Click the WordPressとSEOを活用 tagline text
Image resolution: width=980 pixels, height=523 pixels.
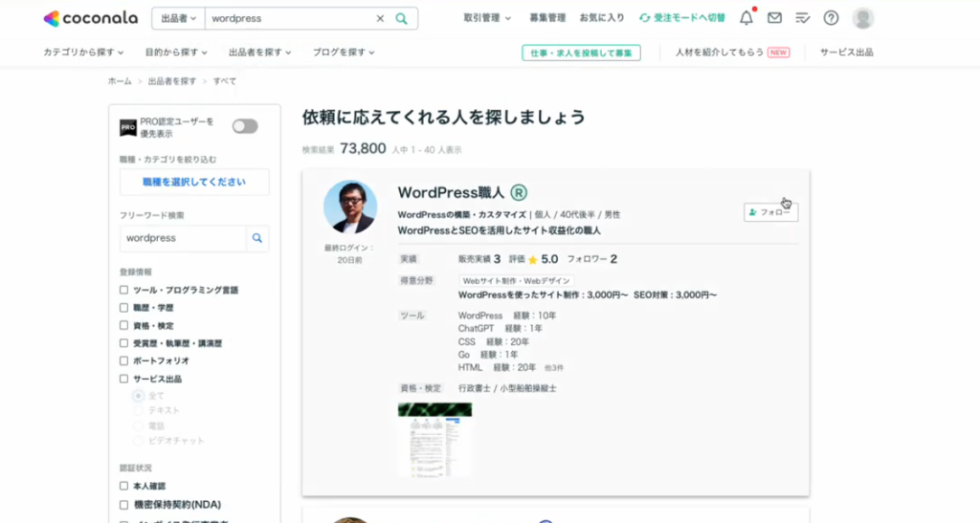(500, 231)
